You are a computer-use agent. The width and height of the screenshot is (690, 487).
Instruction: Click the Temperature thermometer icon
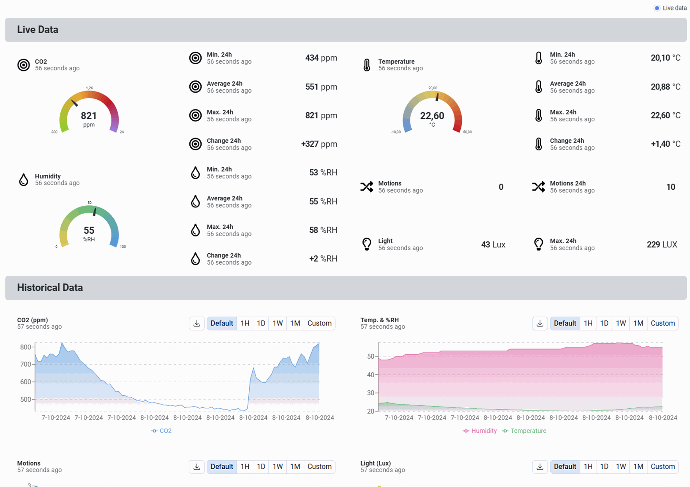pyautogui.click(x=367, y=65)
